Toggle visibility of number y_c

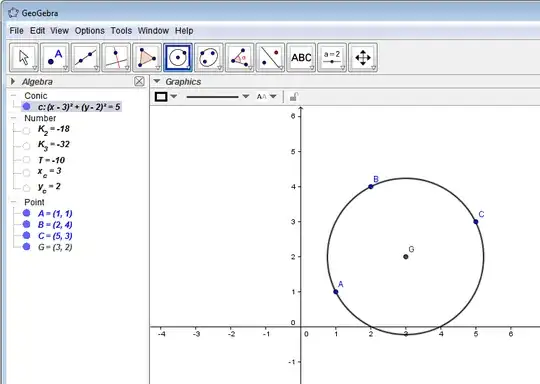27,188
